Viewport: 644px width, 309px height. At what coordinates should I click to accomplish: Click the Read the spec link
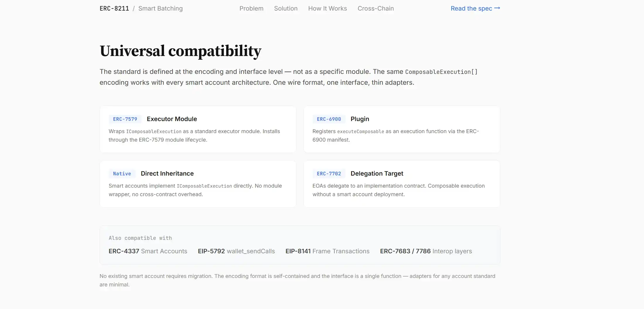(475, 9)
